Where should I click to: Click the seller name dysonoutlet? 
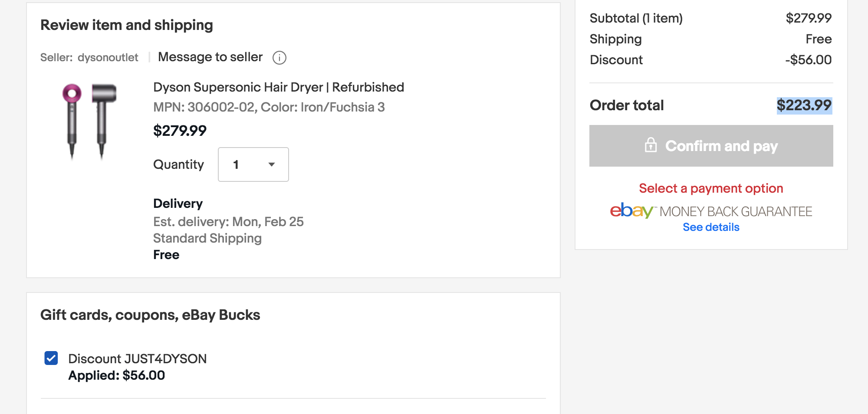coord(108,57)
